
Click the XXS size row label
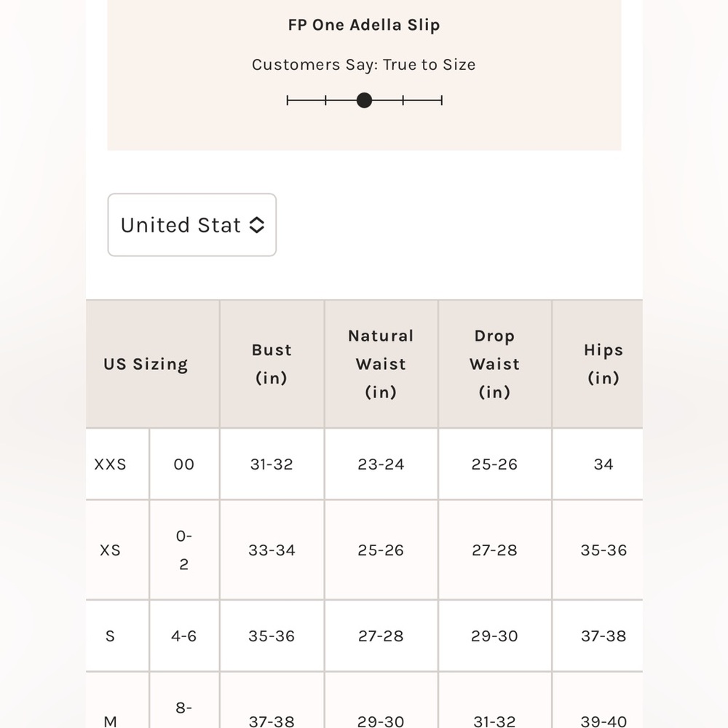coord(111,464)
